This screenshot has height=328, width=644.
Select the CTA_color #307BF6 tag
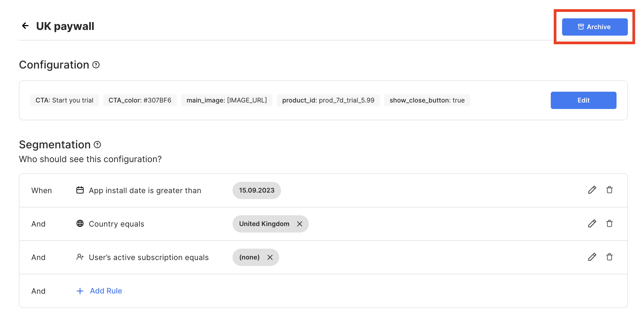pos(140,100)
